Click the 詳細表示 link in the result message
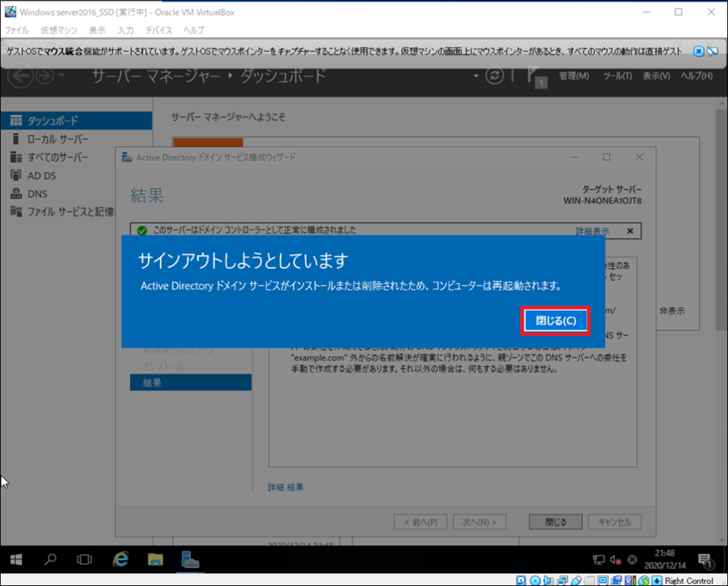Screen dimensions: 728x586 point(592,231)
